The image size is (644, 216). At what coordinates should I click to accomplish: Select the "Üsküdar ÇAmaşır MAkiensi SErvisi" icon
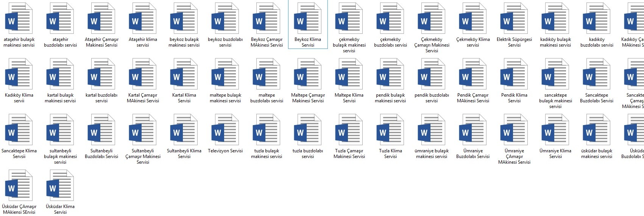(19, 185)
